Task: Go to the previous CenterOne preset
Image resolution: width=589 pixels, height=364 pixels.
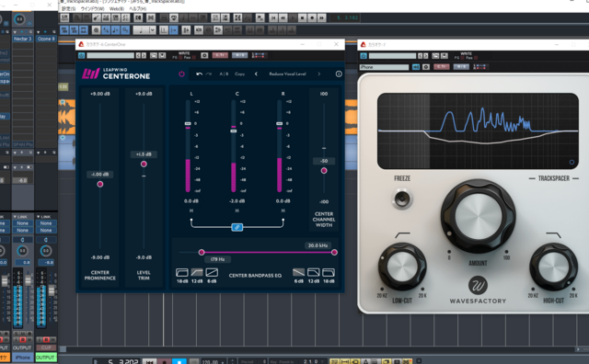Action: (x=256, y=74)
